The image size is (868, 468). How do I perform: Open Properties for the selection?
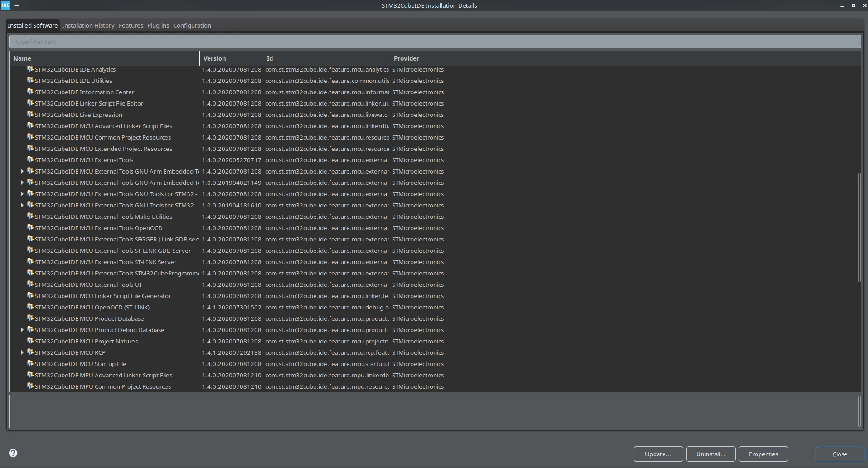coord(763,454)
